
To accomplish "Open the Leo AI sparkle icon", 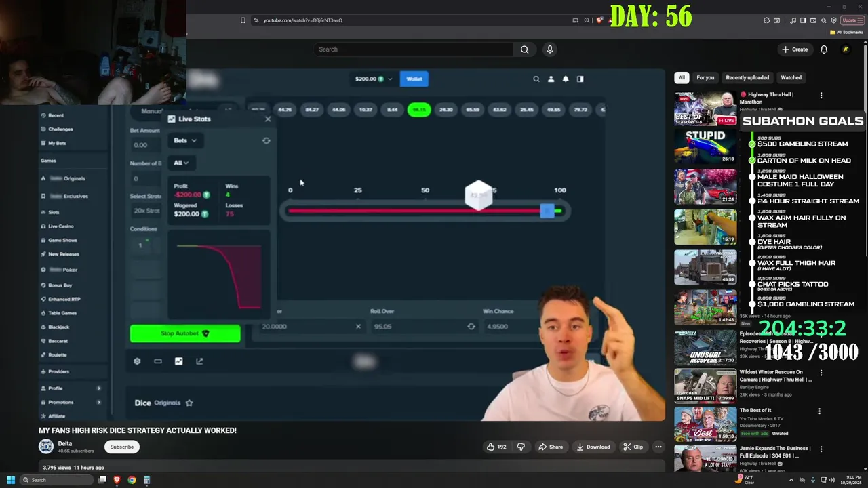I will click(824, 20).
